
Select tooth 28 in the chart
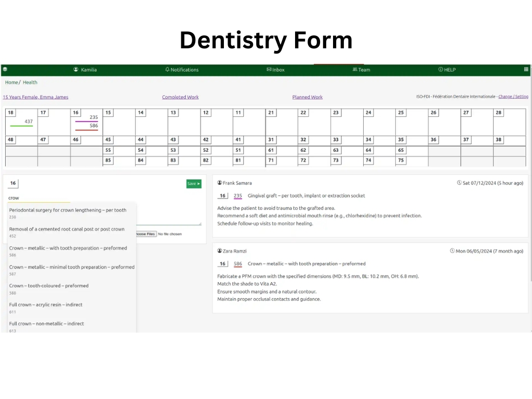(x=498, y=112)
